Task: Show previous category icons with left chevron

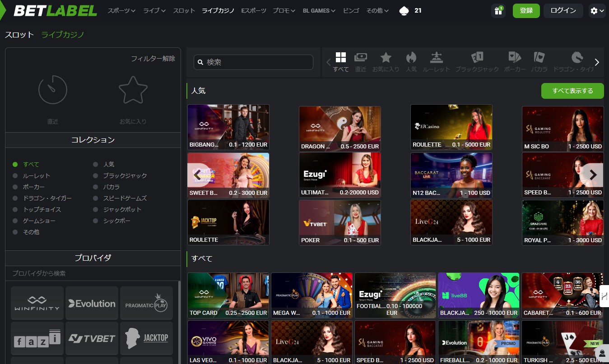Action: [328, 62]
